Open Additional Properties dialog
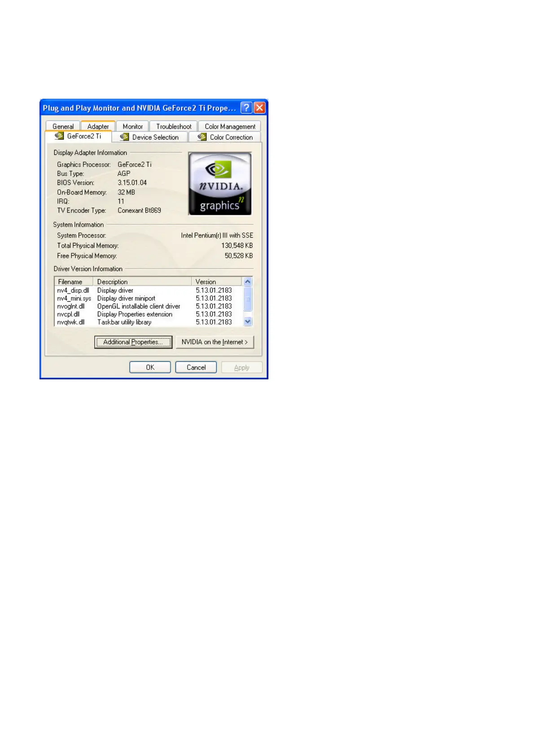535x756 pixels. pos(133,342)
